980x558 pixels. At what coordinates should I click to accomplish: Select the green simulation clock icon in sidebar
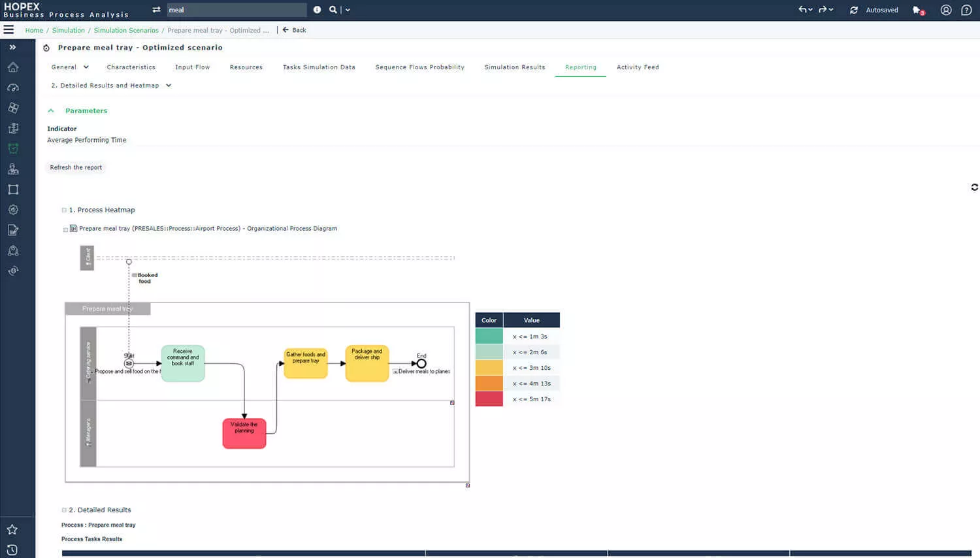coord(13,148)
